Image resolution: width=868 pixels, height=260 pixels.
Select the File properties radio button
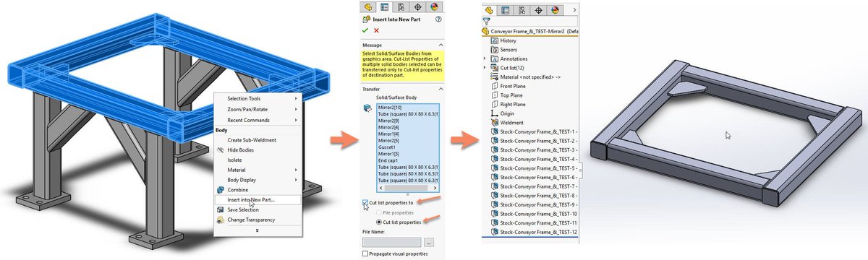pyautogui.click(x=380, y=213)
